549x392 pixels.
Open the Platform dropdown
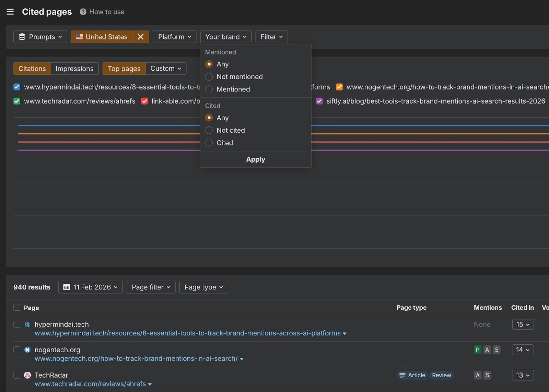click(174, 37)
